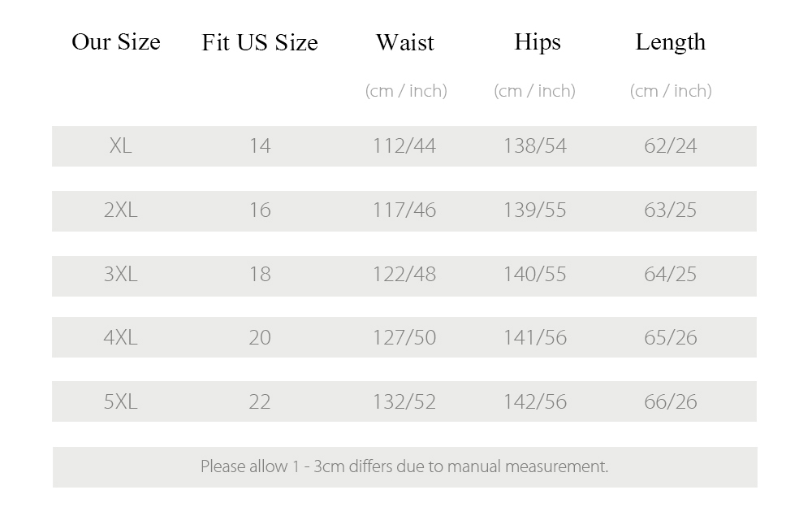Click the 117/46 waist measurement
812x516 pixels.
click(x=404, y=210)
